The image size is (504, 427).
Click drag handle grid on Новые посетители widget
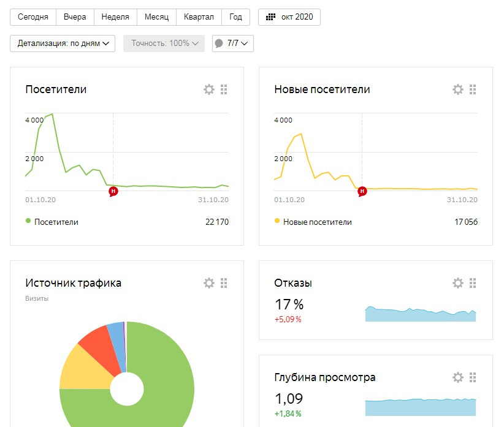coord(473,89)
